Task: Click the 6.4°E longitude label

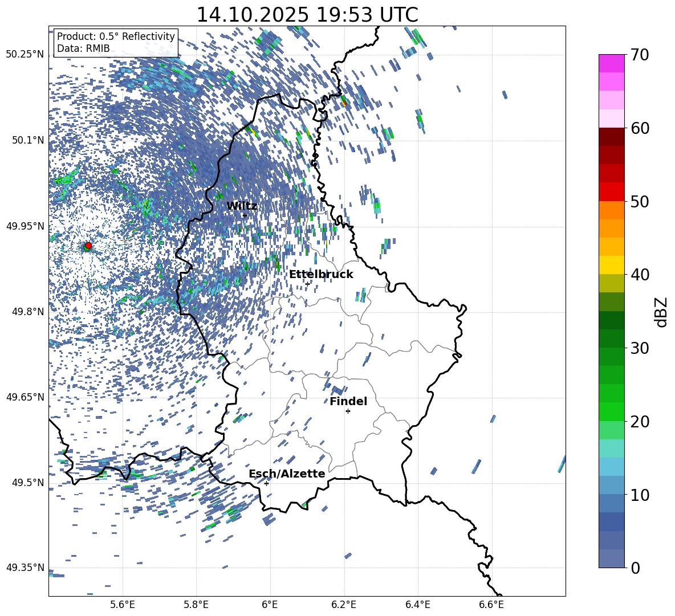Action: point(417,605)
